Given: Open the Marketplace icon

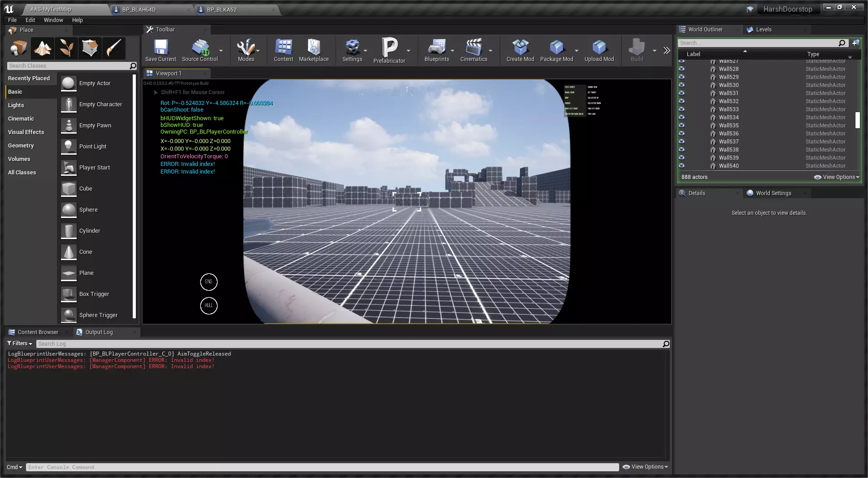Looking at the screenshot, I should click(x=313, y=50).
